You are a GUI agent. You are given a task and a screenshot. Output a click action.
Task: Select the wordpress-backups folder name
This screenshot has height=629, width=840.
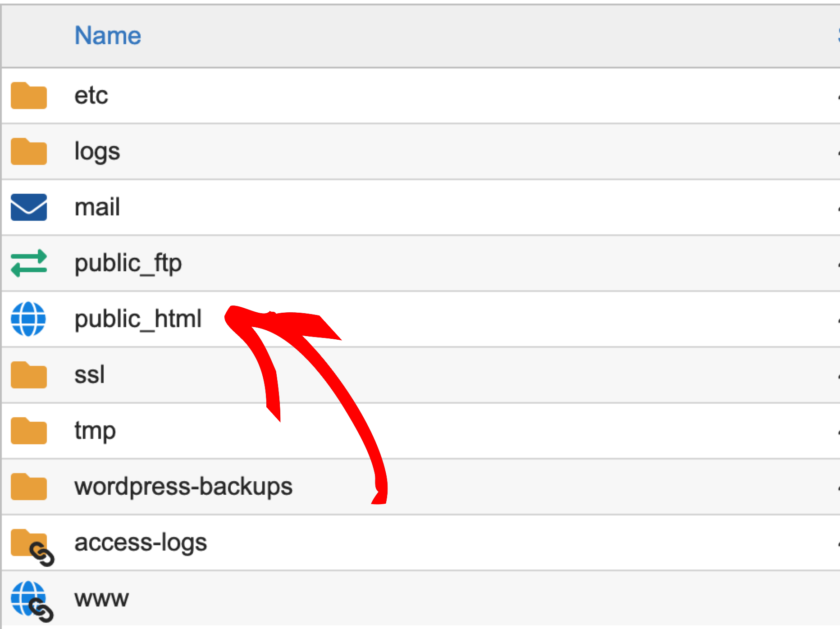[x=183, y=487]
